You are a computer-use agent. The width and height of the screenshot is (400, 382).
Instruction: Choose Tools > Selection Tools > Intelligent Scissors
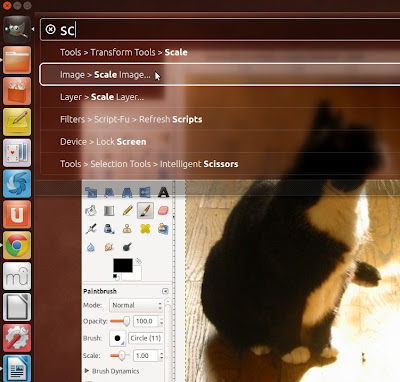220,164
